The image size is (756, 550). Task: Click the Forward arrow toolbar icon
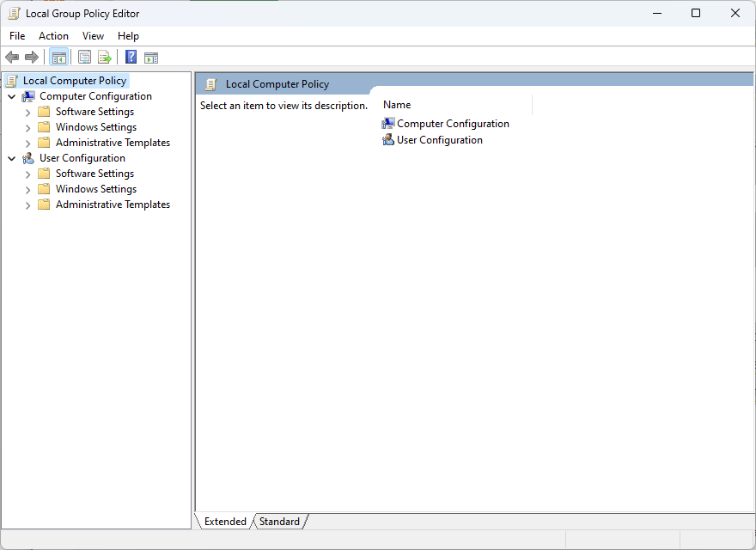pos(32,58)
